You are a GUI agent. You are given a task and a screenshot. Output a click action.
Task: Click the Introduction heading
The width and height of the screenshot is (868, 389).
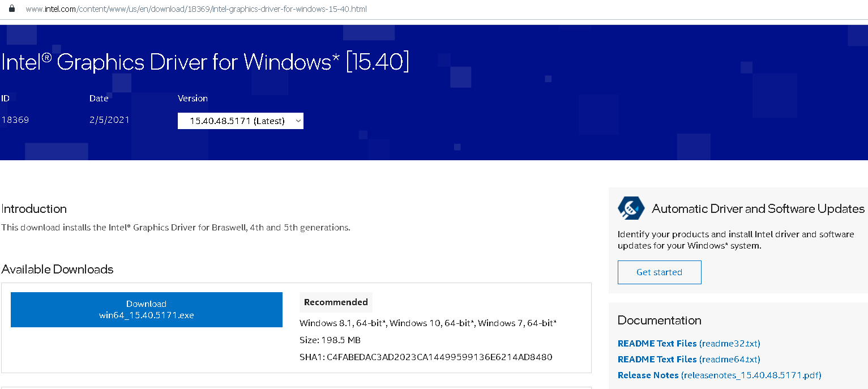pos(34,209)
